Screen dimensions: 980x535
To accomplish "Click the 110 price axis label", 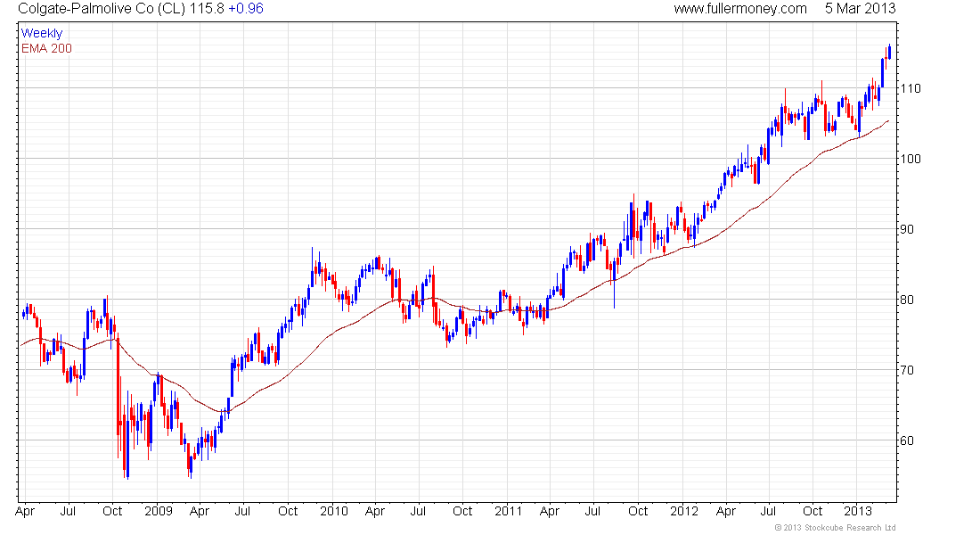I will pyautogui.click(x=911, y=88).
